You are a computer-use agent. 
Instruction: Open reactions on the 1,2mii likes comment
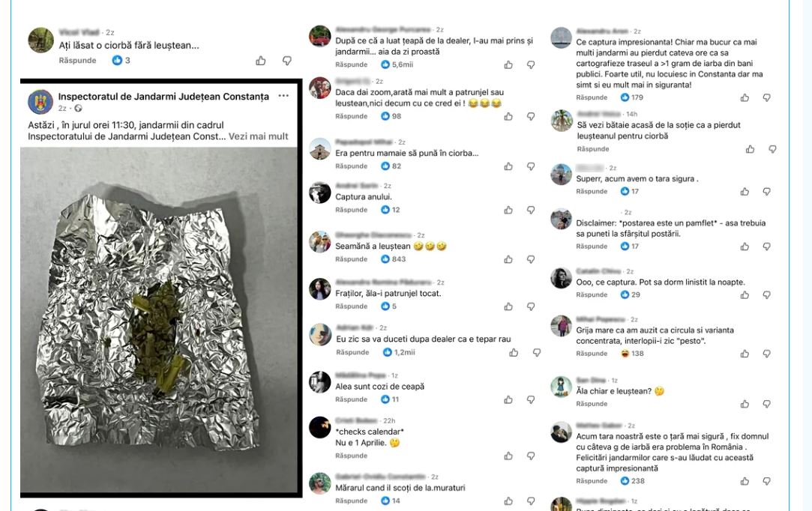pyautogui.click(x=399, y=352)
